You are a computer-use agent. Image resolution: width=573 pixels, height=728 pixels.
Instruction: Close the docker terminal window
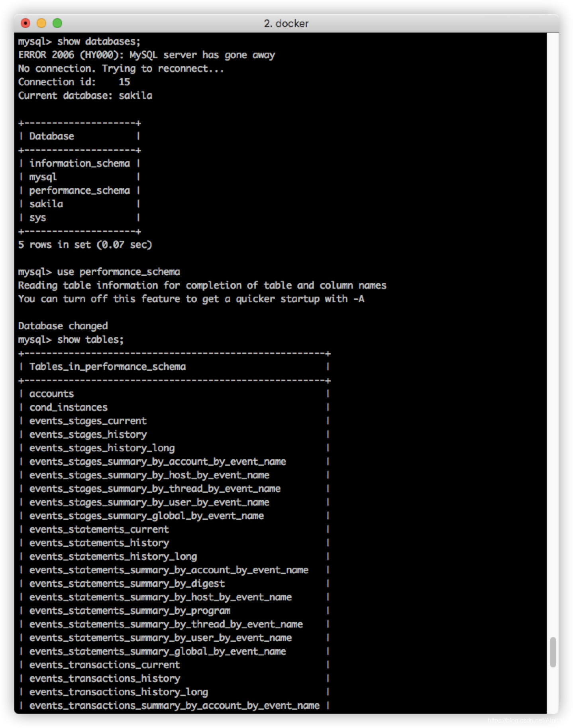click(26, 23)
